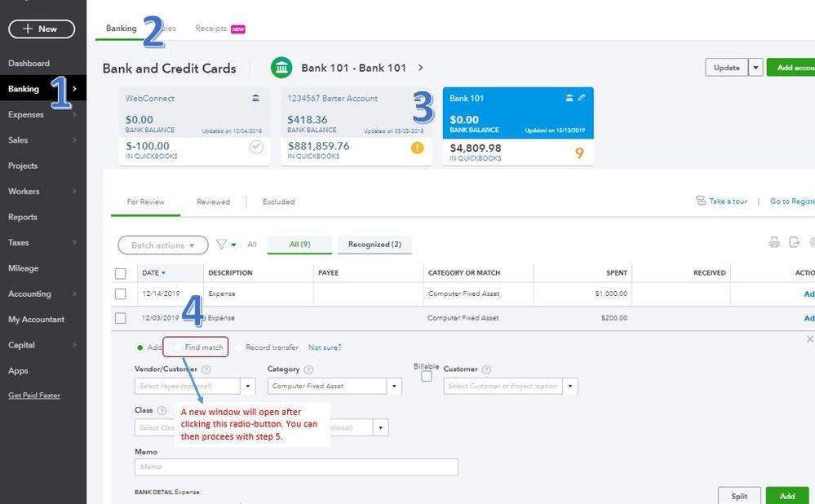Click the help icon next to Vendor/Customer
Viewport: 815px width, 504px height.
tap(206, 369)
